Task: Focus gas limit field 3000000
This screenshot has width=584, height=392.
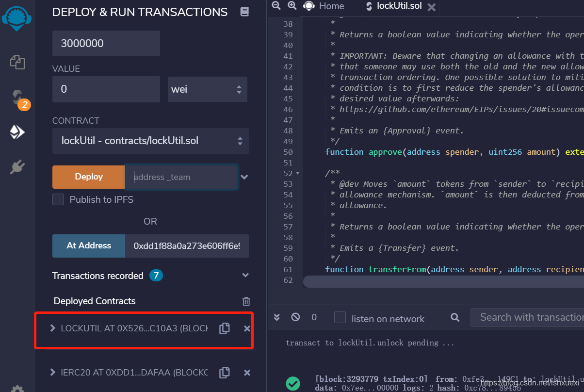Action: [x=106, y=43]
